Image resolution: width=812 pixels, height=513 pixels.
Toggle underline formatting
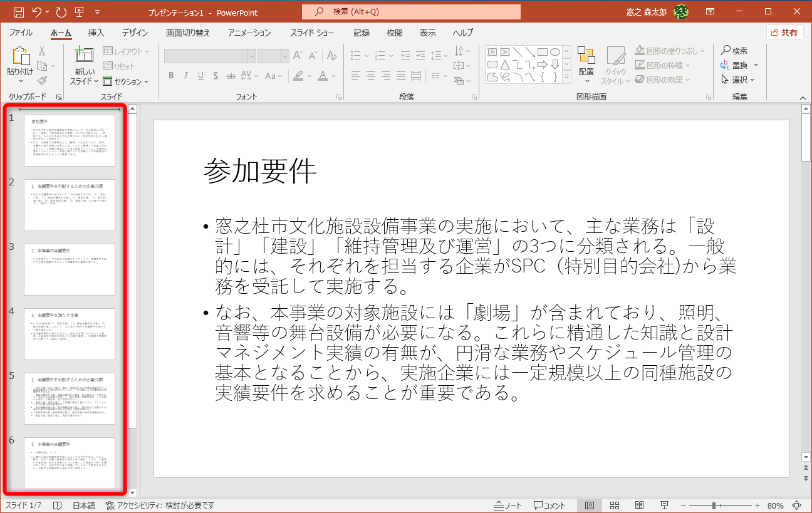(200, 76)
